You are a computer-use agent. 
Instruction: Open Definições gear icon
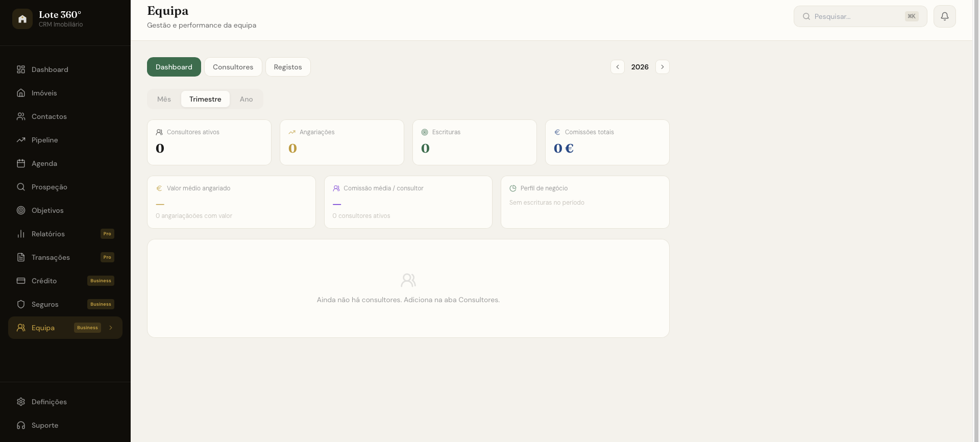pos(21,402)
